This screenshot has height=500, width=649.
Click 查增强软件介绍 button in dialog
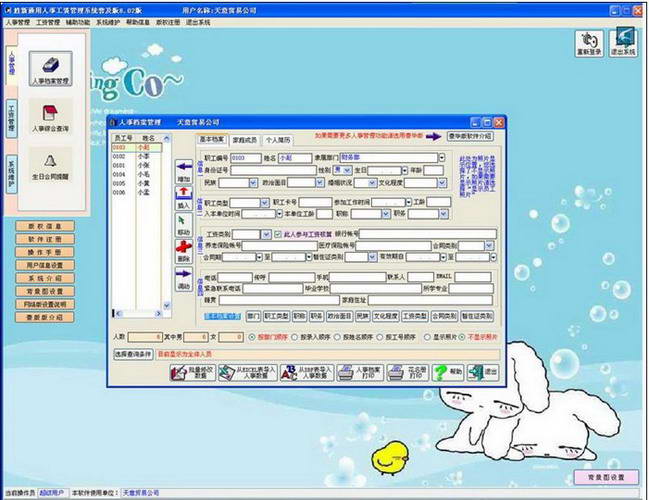click(x=470, y=136)
